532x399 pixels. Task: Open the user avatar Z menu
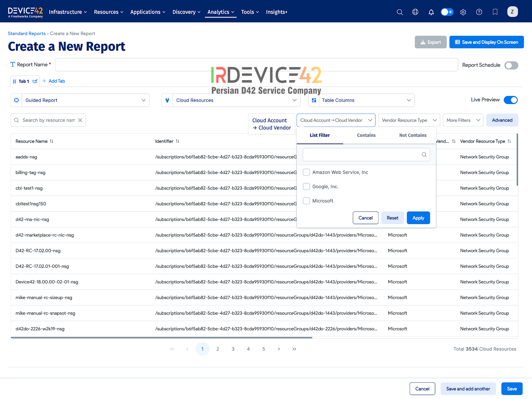512,12
